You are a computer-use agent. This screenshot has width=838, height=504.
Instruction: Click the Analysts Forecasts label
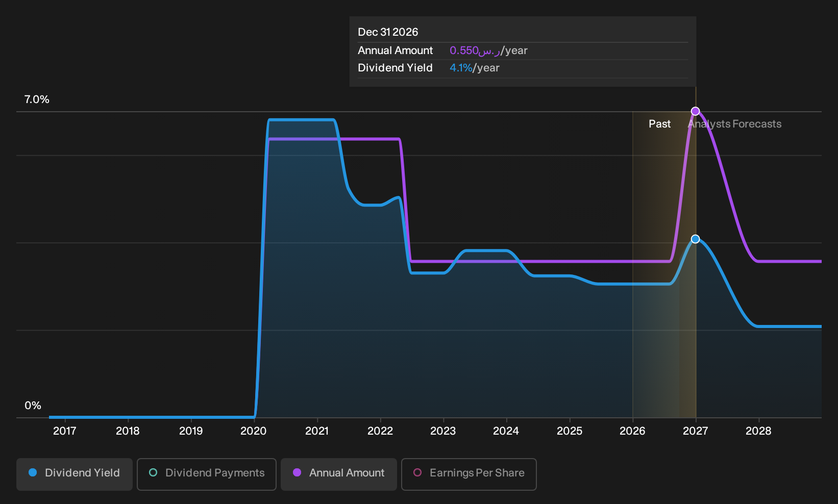(x=735, y=124)
